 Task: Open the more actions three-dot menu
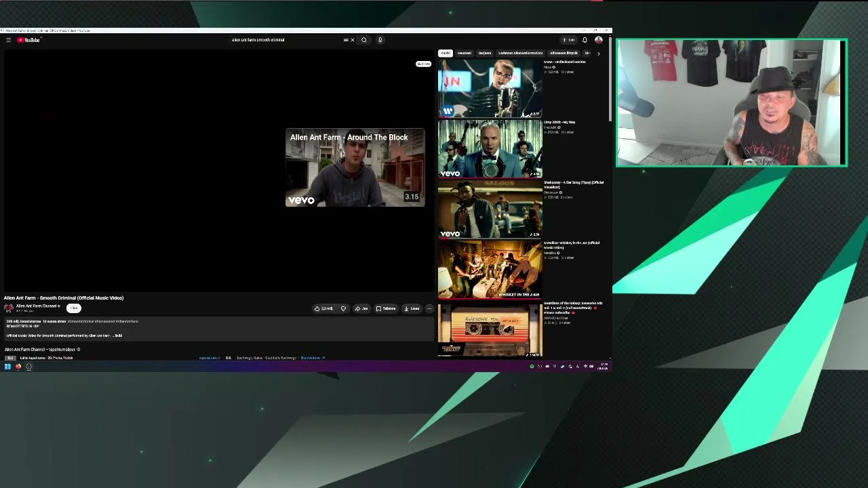[429, 308]
